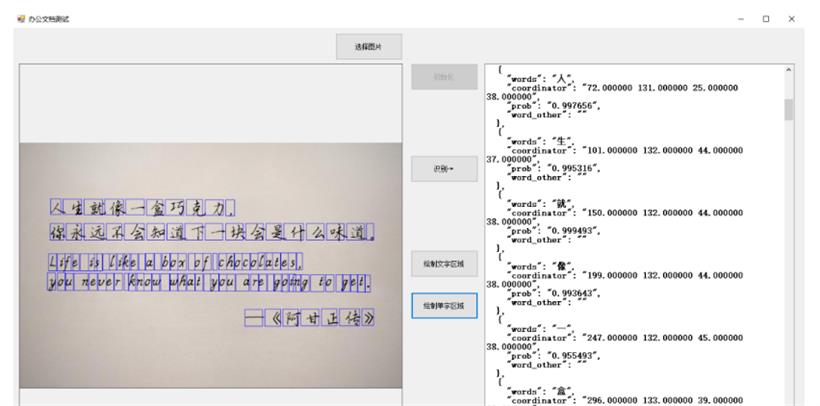Click the 绘制文字区域 button

point(444,264)
